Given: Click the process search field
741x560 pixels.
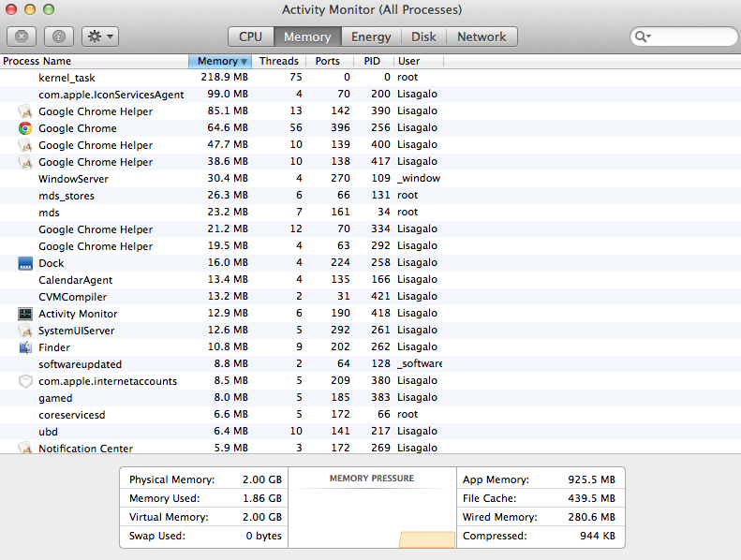Looking at the screenshot, I should [x=684, y=37].
